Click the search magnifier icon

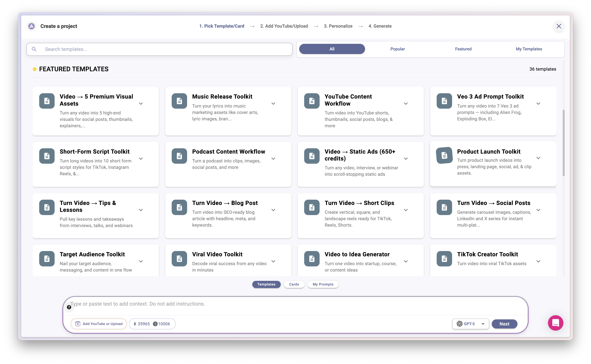tap(34, 49)
